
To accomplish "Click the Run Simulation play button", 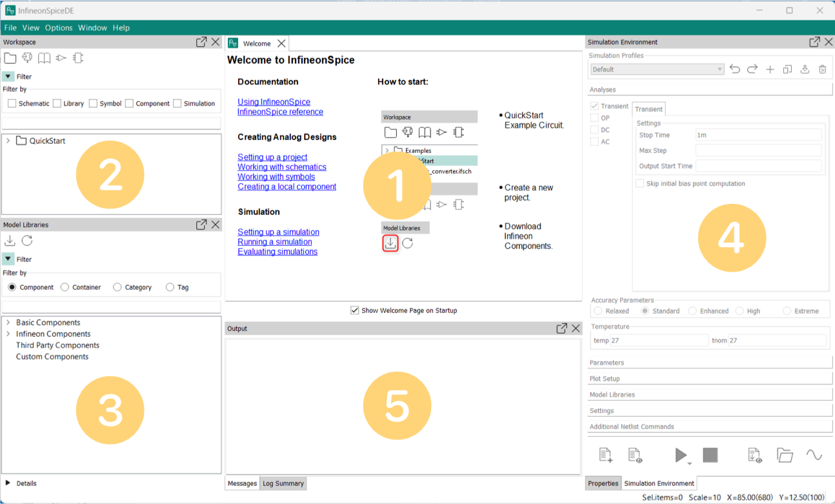I will tap(680, 456).
